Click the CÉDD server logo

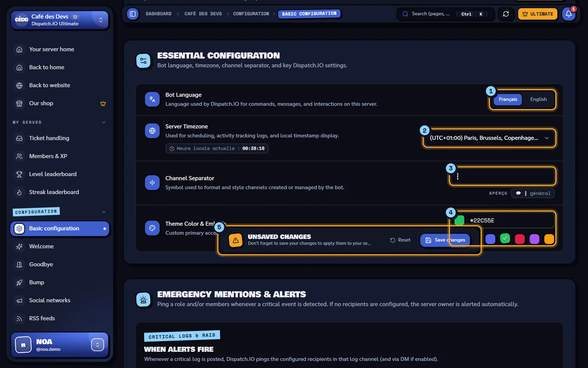21,20
